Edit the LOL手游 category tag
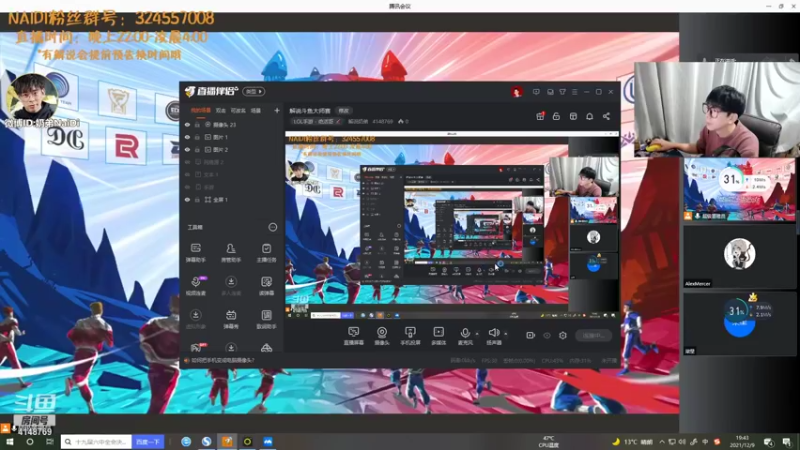This screenshot has width=800, height=450. (x=317, y=121)
